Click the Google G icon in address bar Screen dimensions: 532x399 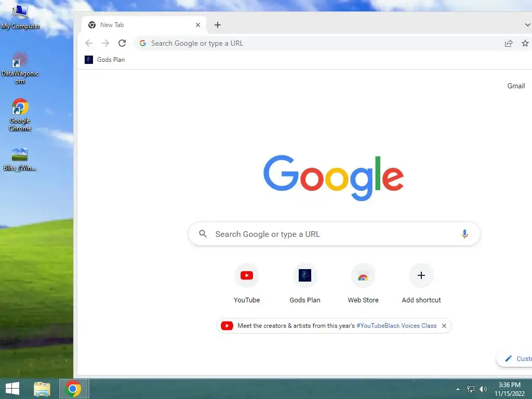pyautogui.click(x=143, y=43)
